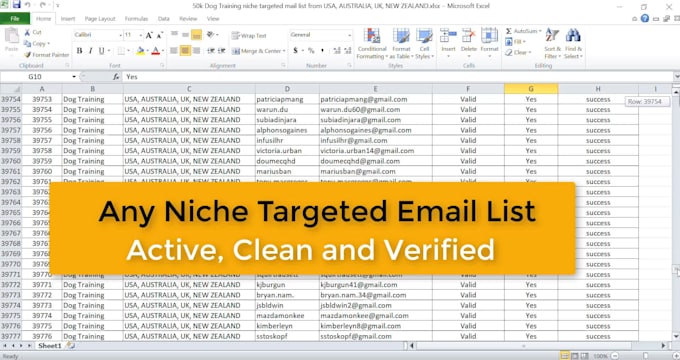The image size is (680, 360).
Task: Open the File tab
Action: click(15, 19)
